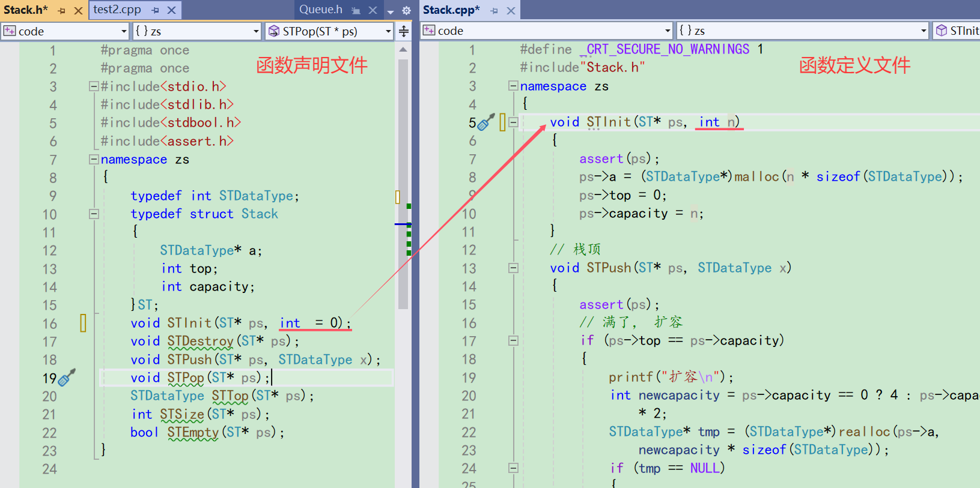The width and height of the screenshot is (980, 488).
Task: Open the right pane 'code' project dropdown
Action: pyautogui.click(x=668, y=31)
